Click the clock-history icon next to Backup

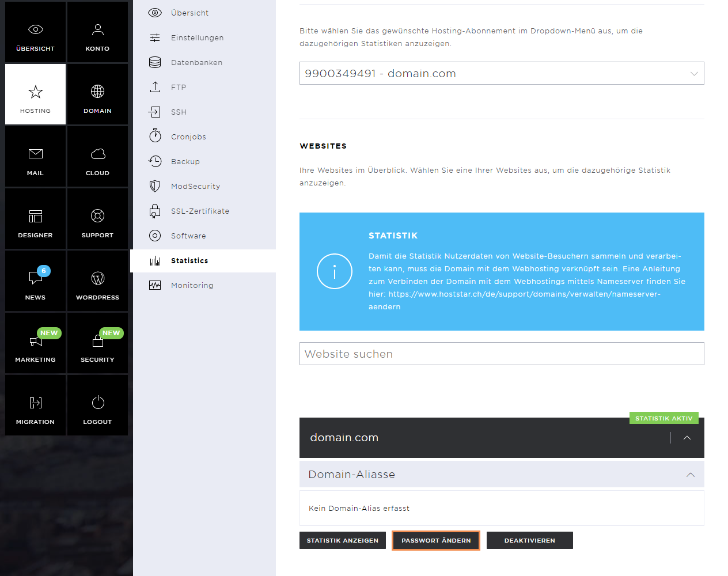point(155,161)
